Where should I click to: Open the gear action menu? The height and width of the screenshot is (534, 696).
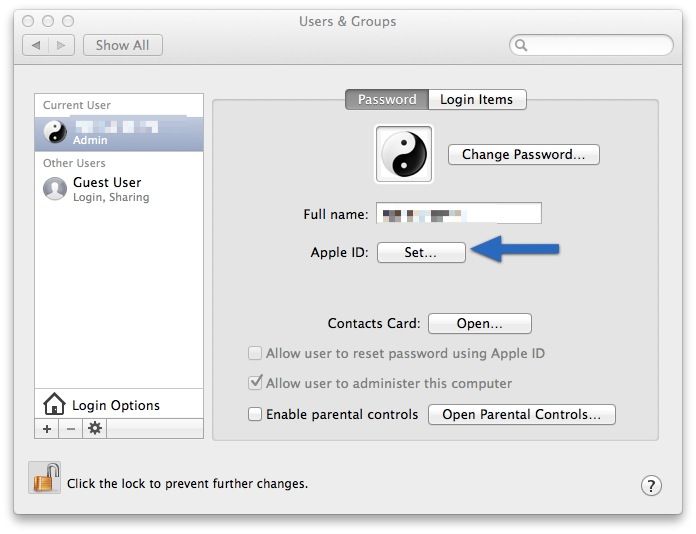pos(95,428)
